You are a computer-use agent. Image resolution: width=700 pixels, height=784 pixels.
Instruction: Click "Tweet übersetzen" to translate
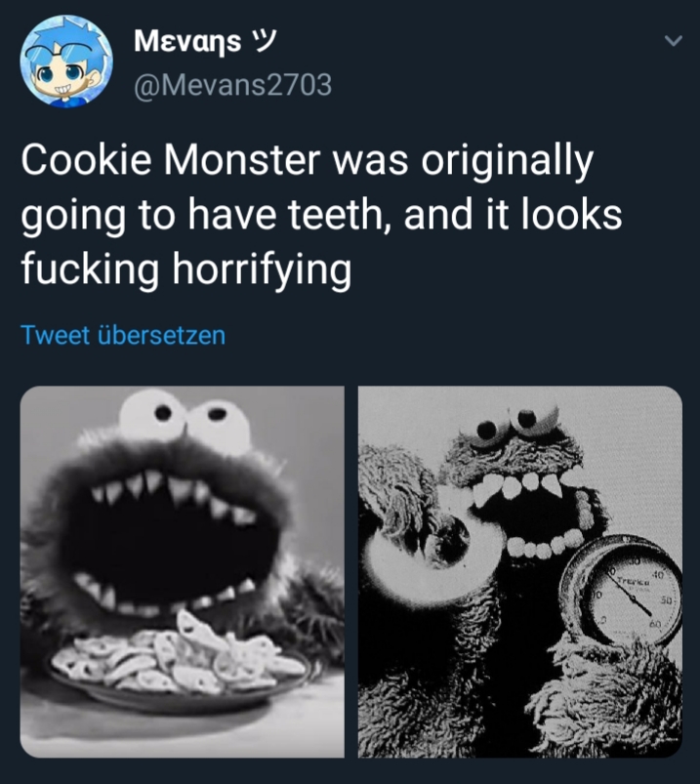tap(123, 335)
